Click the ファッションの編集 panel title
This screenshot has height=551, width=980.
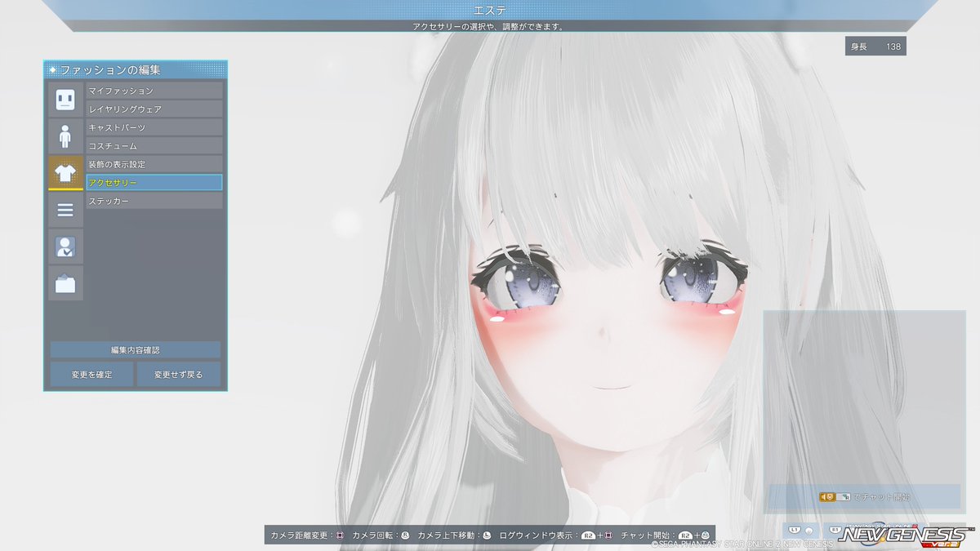(x=110, y=70)
